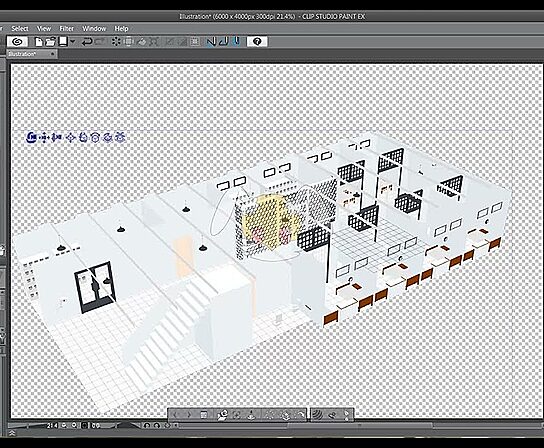Click Focus on editing target icon
Image resolution: width=544 pixels, height=448 pixels.
237,415
